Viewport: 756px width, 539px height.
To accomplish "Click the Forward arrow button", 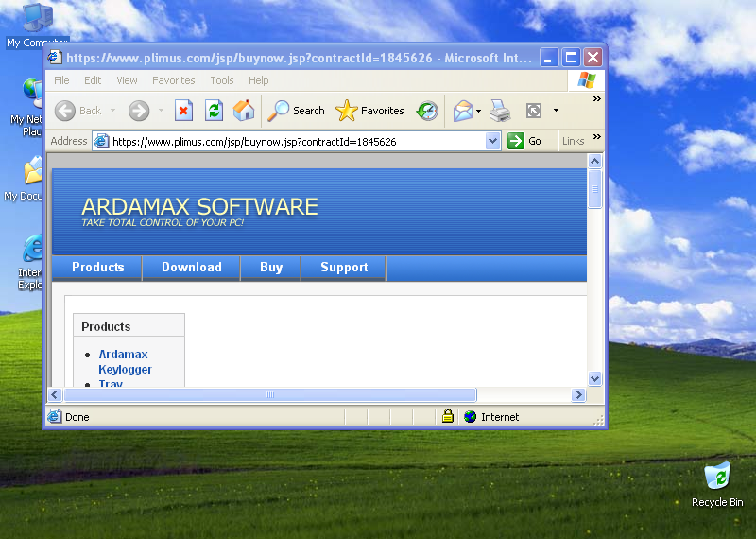I will coord(138,111).
